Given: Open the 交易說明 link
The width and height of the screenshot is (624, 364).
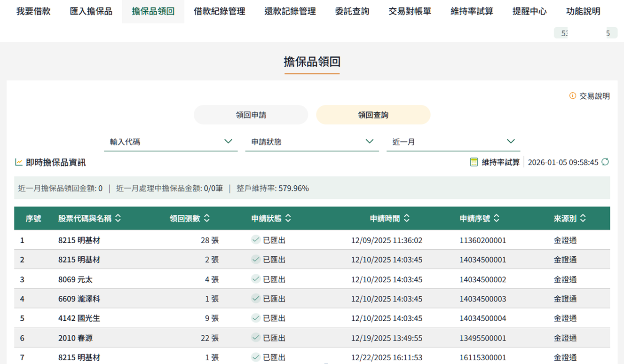Looking at the screenshot, I should pos(594,96).
